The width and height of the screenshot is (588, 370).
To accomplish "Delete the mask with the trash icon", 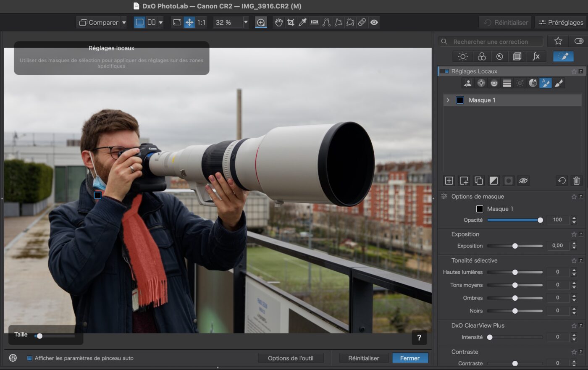I will pos(576,181).
